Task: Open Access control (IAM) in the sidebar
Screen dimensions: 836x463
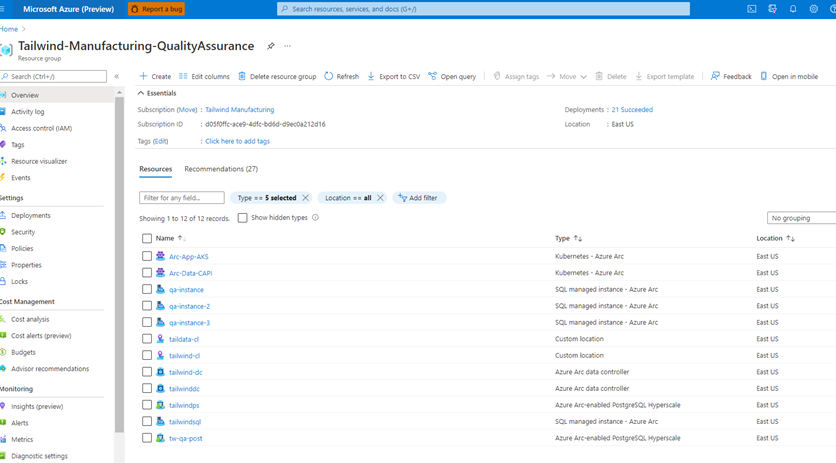Action: click(42, 128)
